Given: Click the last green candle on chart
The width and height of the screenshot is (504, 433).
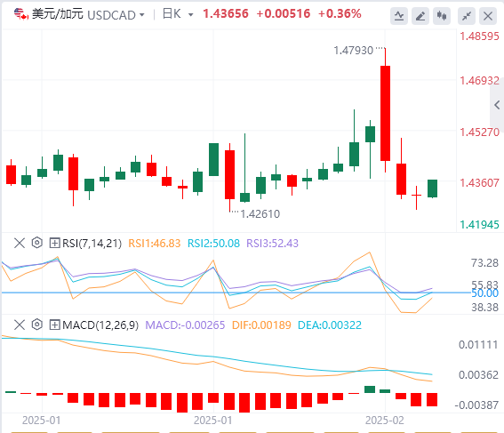Looking at the screenshot, I should 432,188.
